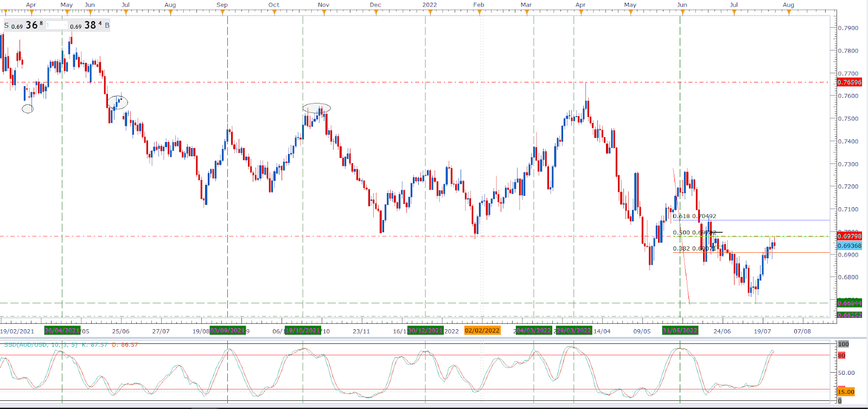Click the stochastic K: 87.57 value
Viewport: 868px width, 409px height.
[94, 344]
